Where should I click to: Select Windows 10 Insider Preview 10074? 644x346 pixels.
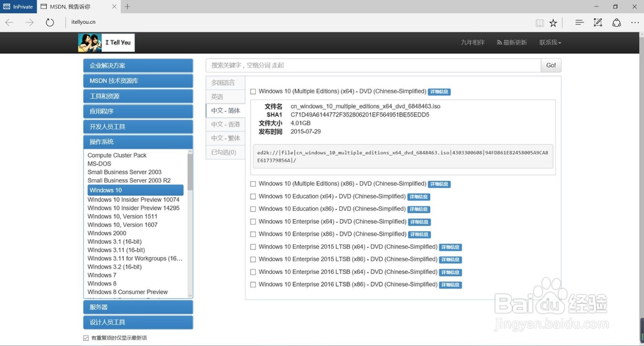[133, 200]
